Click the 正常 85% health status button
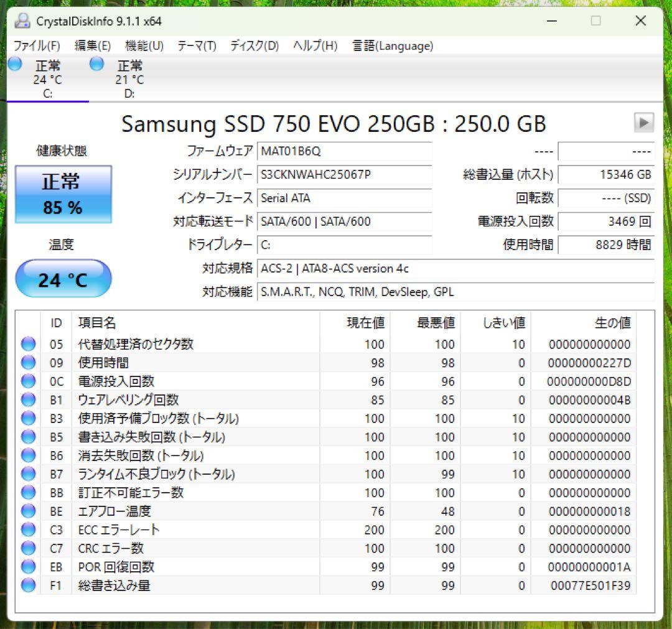 click(x=63, y=194)
